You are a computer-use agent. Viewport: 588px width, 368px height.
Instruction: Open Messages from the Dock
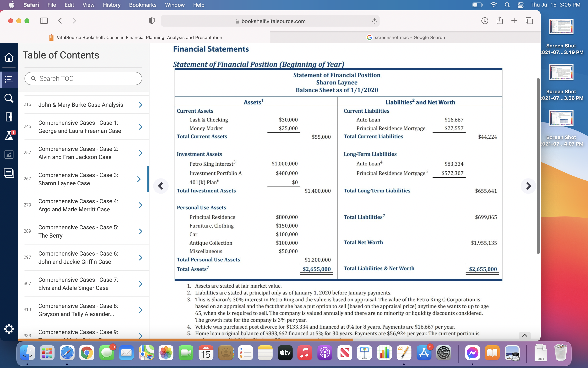(x=107, y=352)
